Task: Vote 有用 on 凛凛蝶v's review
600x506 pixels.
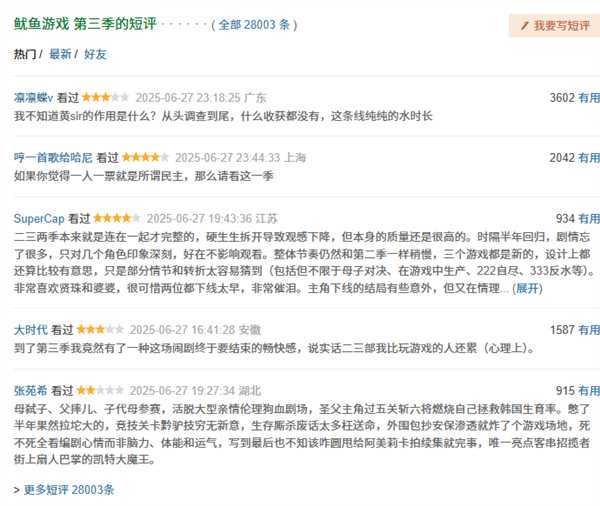Action: [589, 98]
